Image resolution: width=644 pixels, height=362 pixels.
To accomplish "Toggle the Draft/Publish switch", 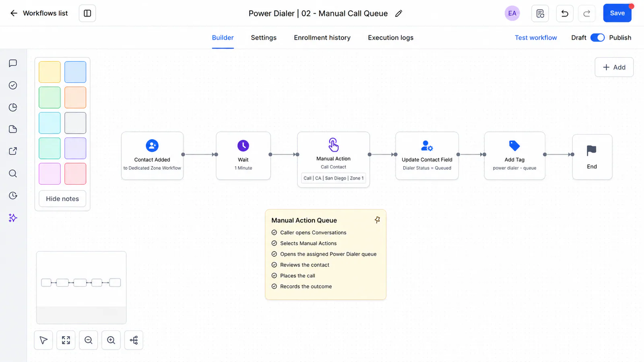I will 597,37.
